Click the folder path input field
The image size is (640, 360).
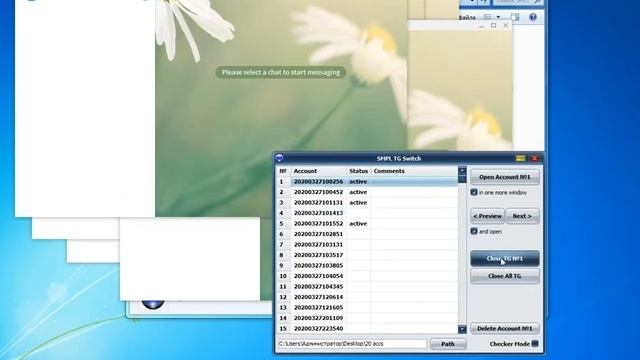pyautogui.click(x=352, y=344)
